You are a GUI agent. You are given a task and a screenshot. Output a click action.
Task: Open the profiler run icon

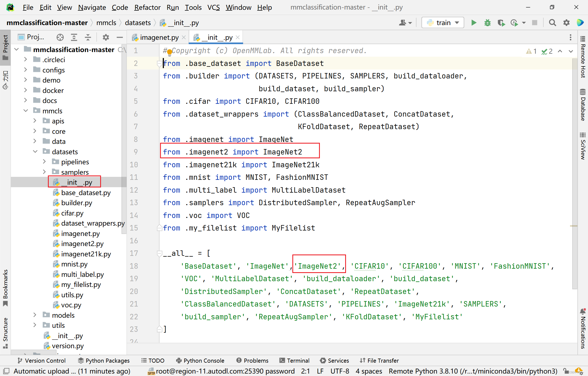tap(514, 23)
